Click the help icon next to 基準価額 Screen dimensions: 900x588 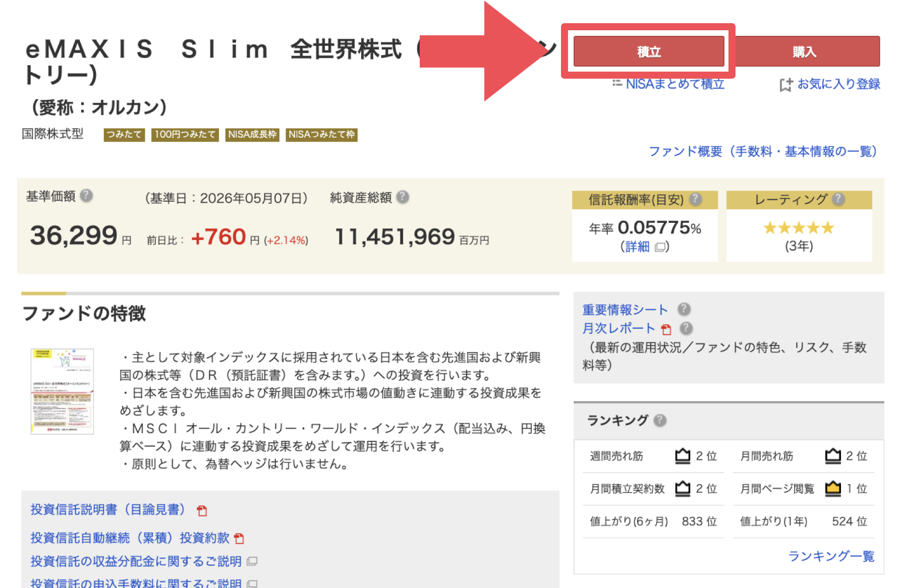[x=86, y=195]
